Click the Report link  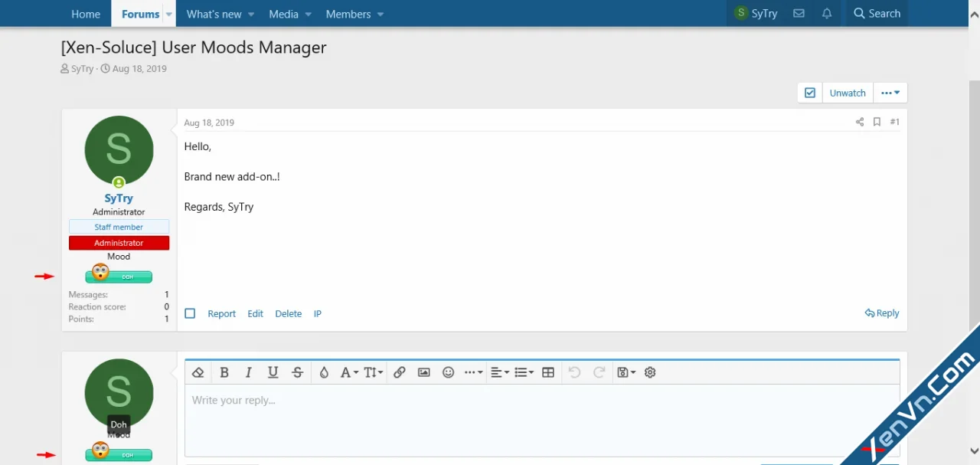pyautogui.click(x=221, y=313)
